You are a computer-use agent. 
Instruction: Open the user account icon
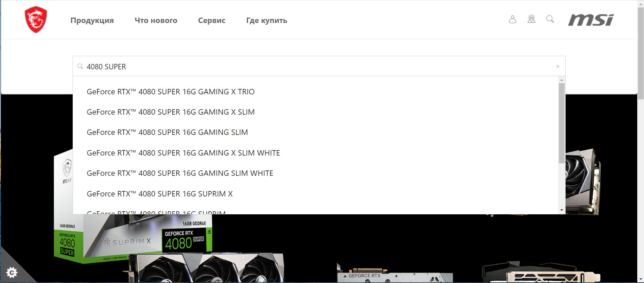pyautogui.click(x=513, y=19)
